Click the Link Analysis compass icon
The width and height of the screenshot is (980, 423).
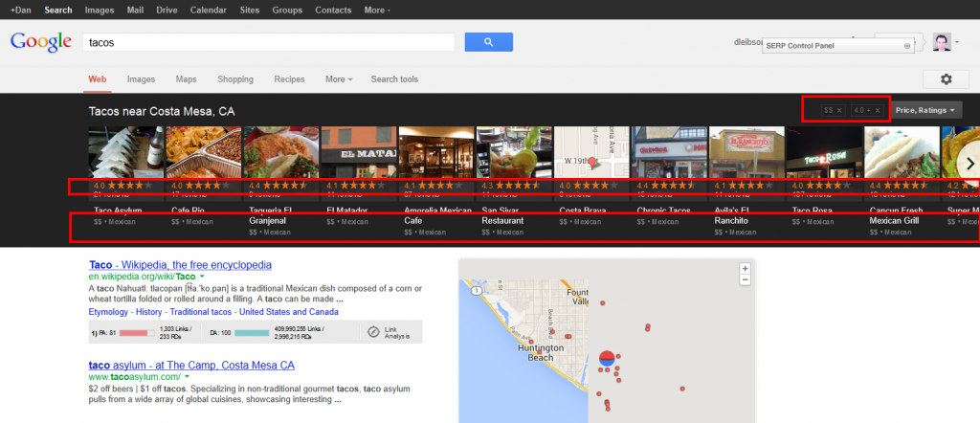tap(373, 332)
